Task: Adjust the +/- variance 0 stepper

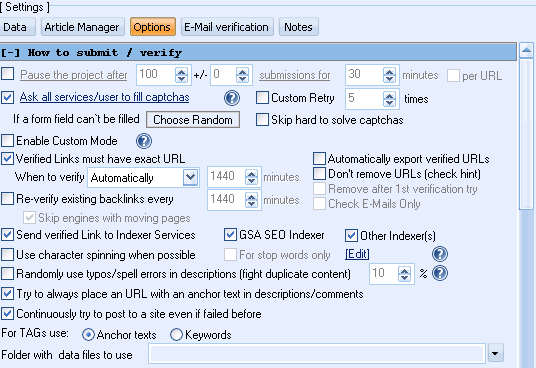Action: tap(242, 75)
